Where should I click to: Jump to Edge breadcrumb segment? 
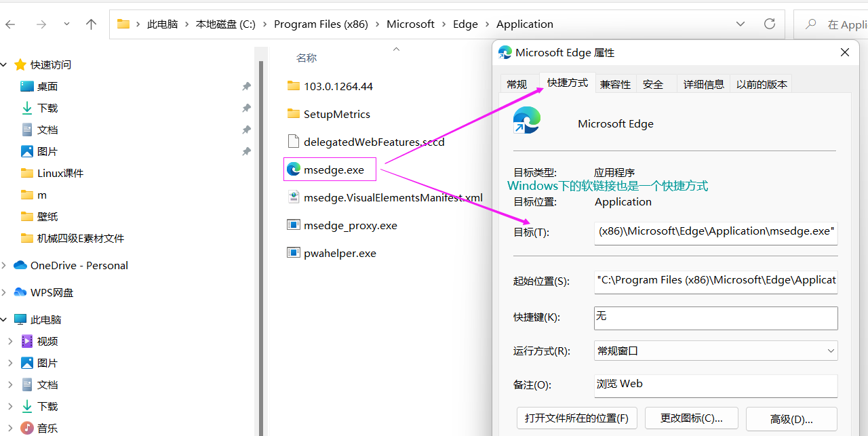tap(465, 24)
